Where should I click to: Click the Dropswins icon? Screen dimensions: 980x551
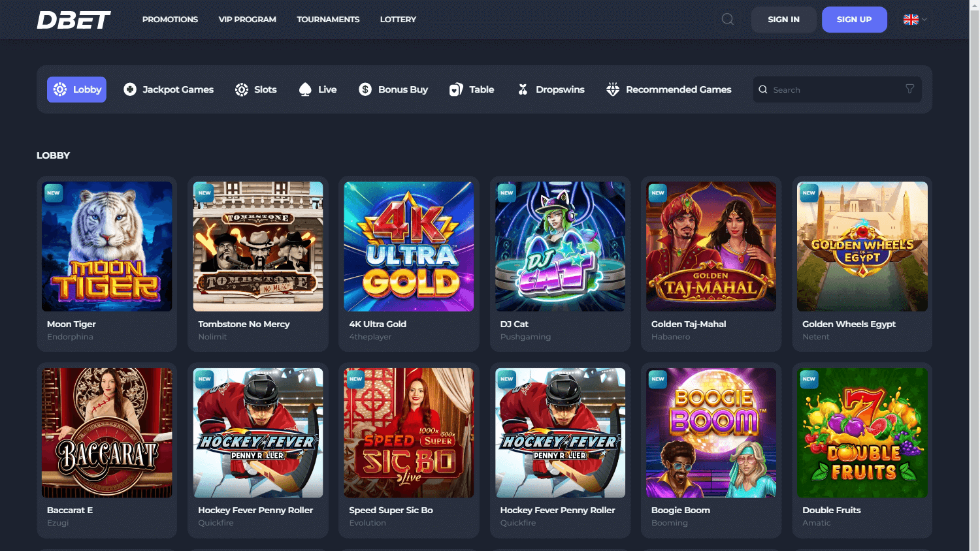click(x=523, y=89)
